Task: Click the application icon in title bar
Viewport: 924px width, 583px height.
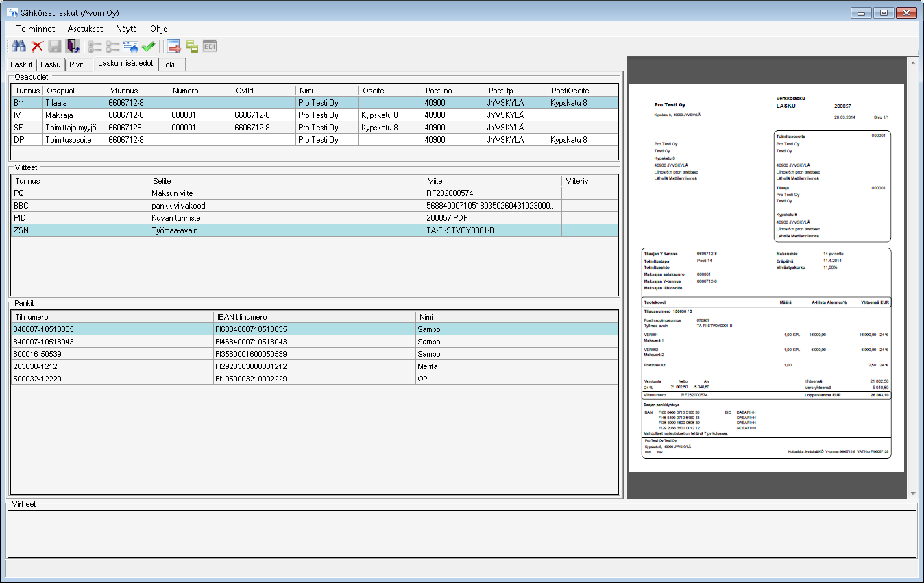Action: click(12, 12)
